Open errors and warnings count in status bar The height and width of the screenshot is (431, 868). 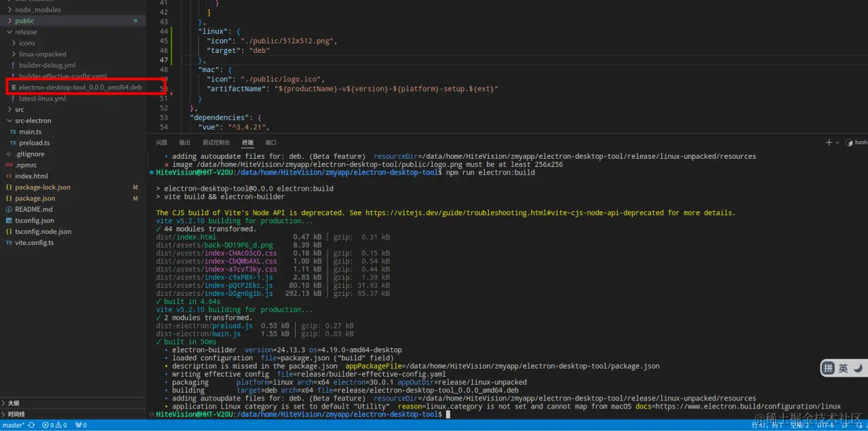point(54,425)
